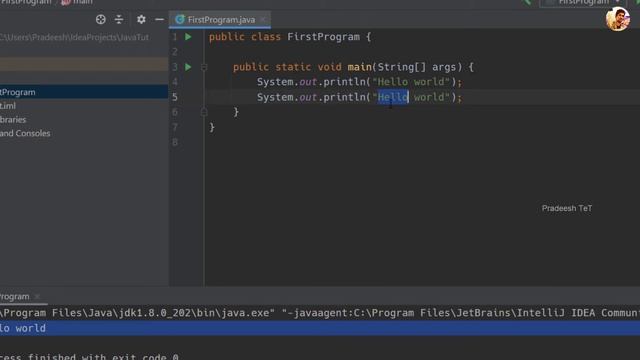Select FirstProgram item in project tree
This screenshot has height=360, width=640.
[84, 92]
